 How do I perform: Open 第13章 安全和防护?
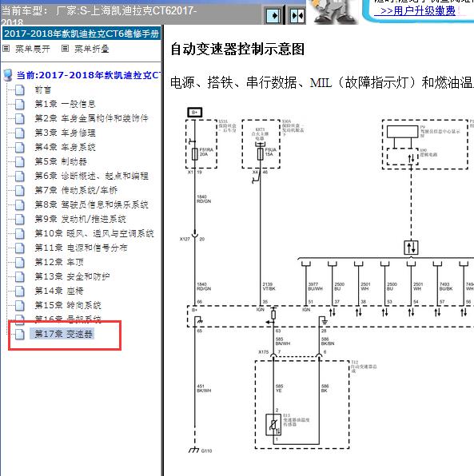[x=72, y=276]
